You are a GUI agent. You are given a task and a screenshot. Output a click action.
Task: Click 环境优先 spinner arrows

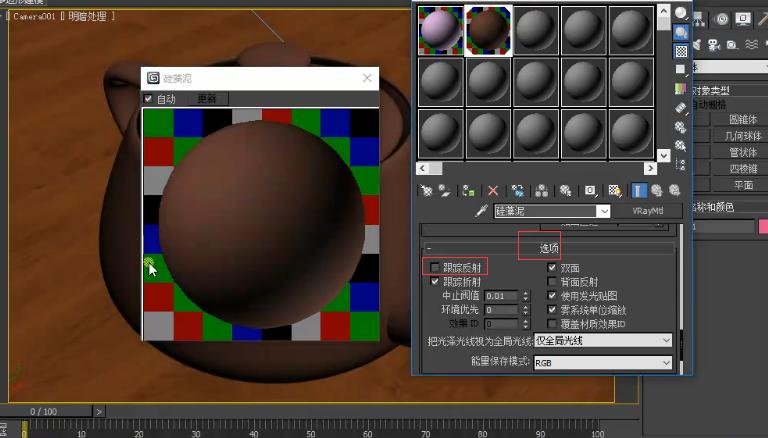pyautogui.click(x=525, y=310)
